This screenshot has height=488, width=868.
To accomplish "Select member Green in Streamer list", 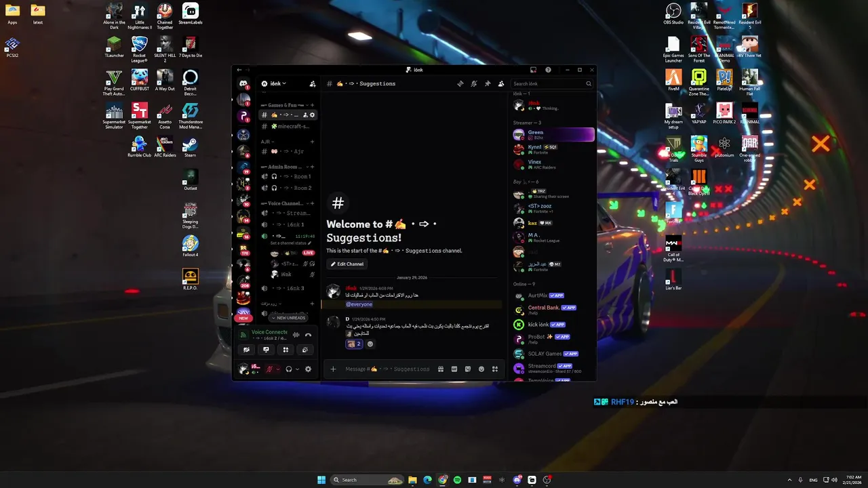I will tap(553, 135).
